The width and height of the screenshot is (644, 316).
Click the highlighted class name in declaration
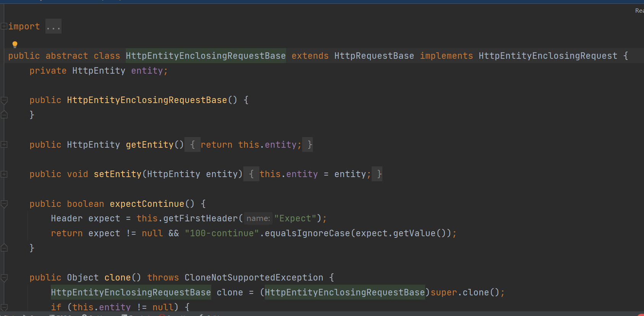tap(205, 56)
